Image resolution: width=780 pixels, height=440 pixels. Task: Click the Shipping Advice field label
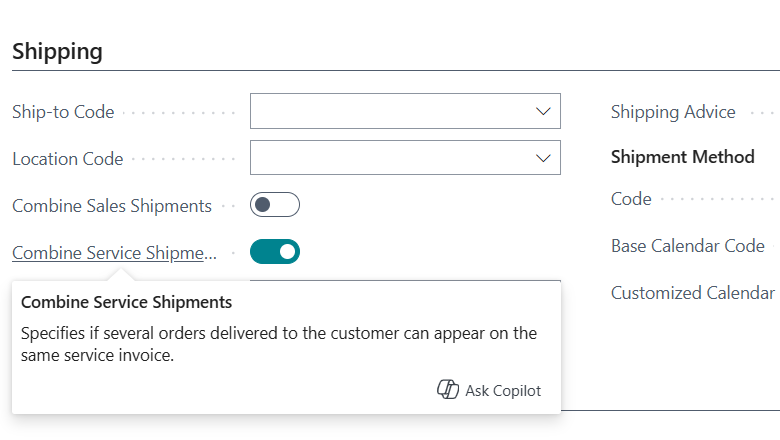coord(673,112)
